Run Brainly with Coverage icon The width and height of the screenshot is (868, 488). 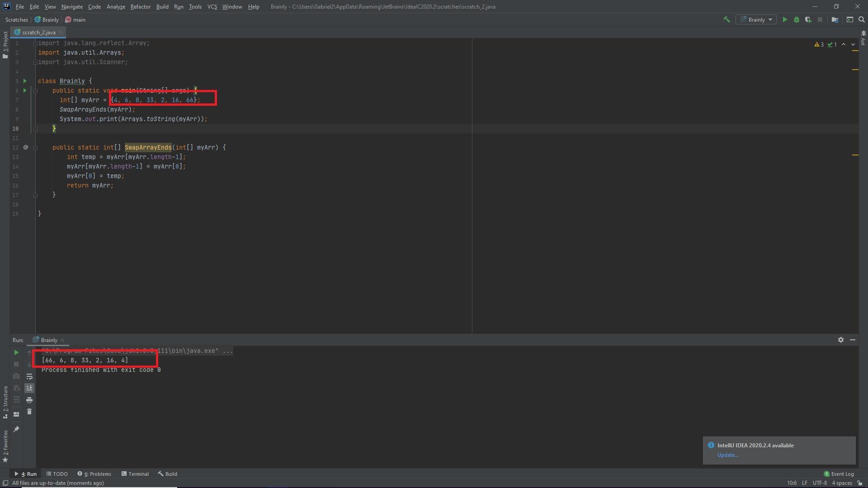(808, 19)
